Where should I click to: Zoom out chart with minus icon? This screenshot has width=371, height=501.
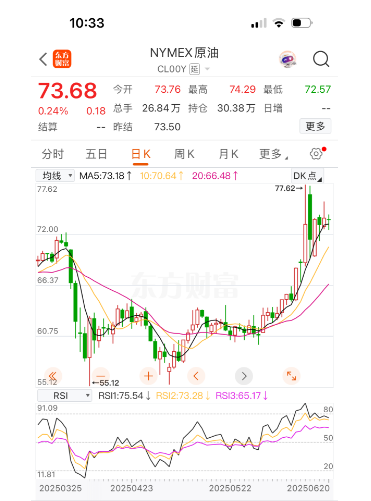coord(101,376)
